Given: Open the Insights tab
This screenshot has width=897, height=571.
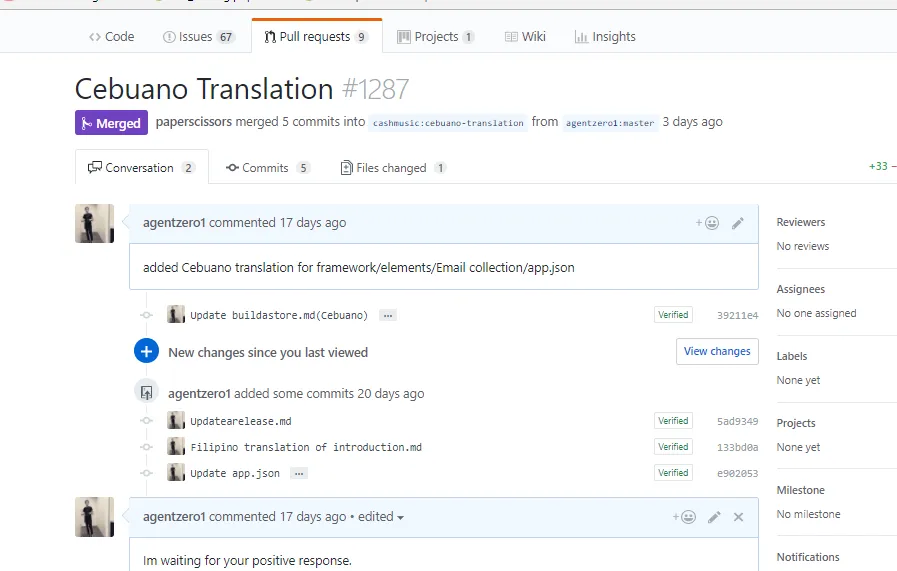Looking at the screenshot, I should pyautogui.click(x=605, y=37).
